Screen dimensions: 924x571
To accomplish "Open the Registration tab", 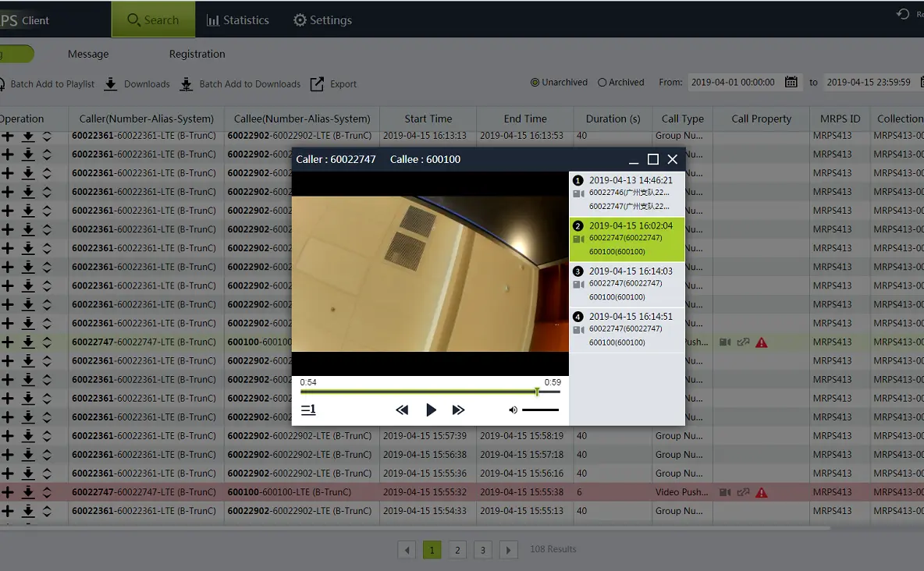I will [196, 54].
